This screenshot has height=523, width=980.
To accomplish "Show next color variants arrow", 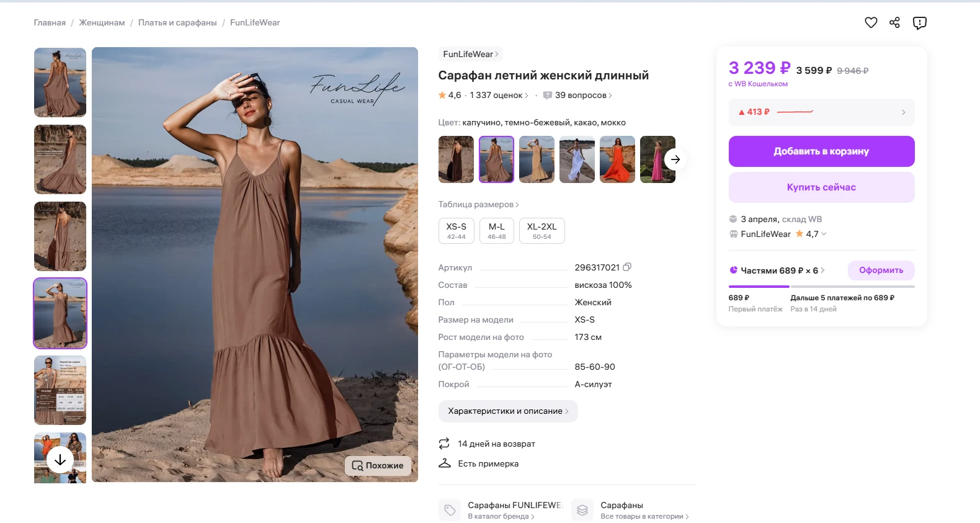I will (675, 159).
